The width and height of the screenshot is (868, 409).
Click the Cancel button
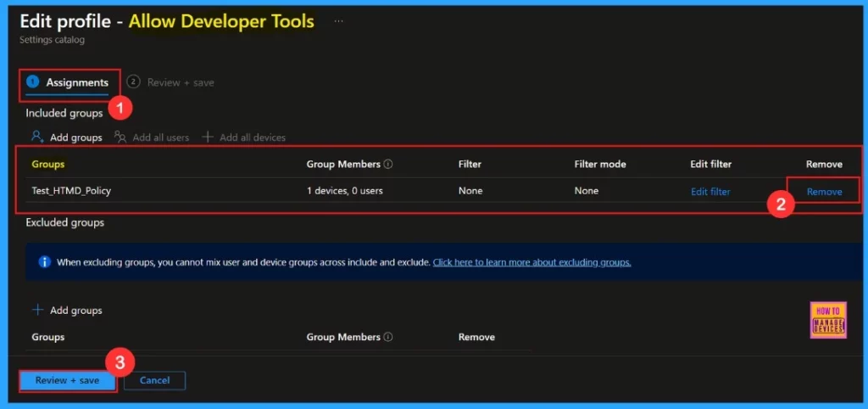(x=154, y=381)
